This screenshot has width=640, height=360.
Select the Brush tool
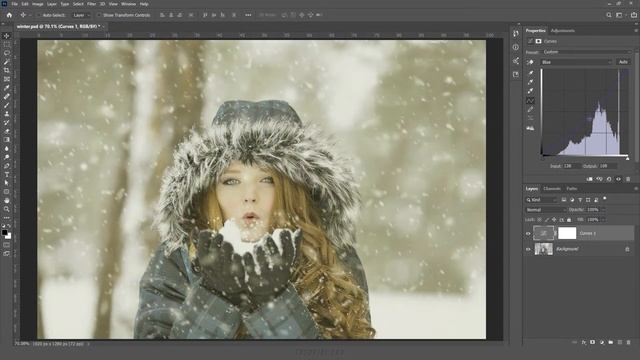[x=7, y=105]
